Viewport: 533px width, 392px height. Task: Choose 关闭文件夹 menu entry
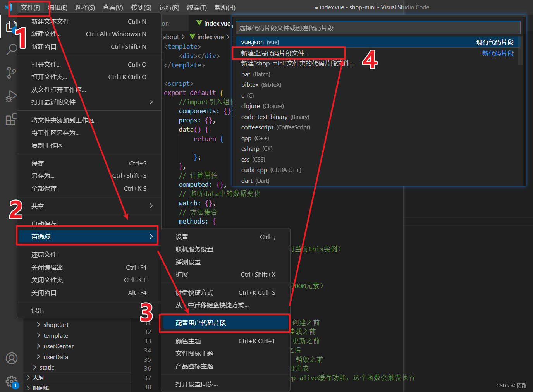89,280
